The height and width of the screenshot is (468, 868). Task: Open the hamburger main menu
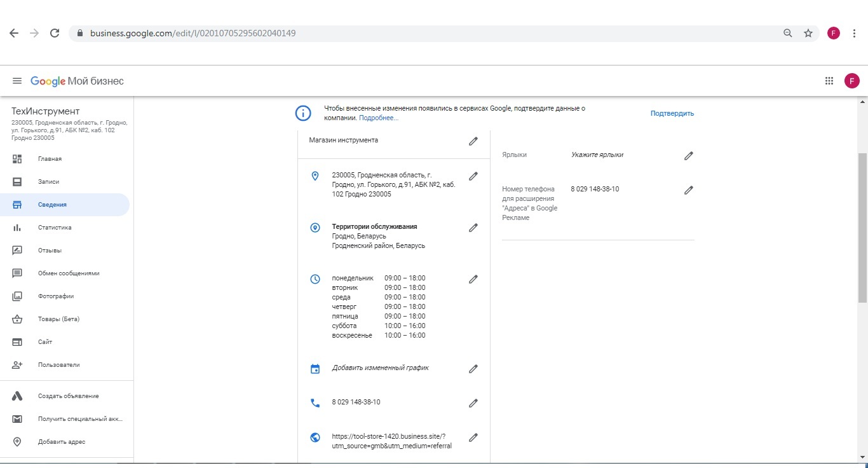click(17, 81)
